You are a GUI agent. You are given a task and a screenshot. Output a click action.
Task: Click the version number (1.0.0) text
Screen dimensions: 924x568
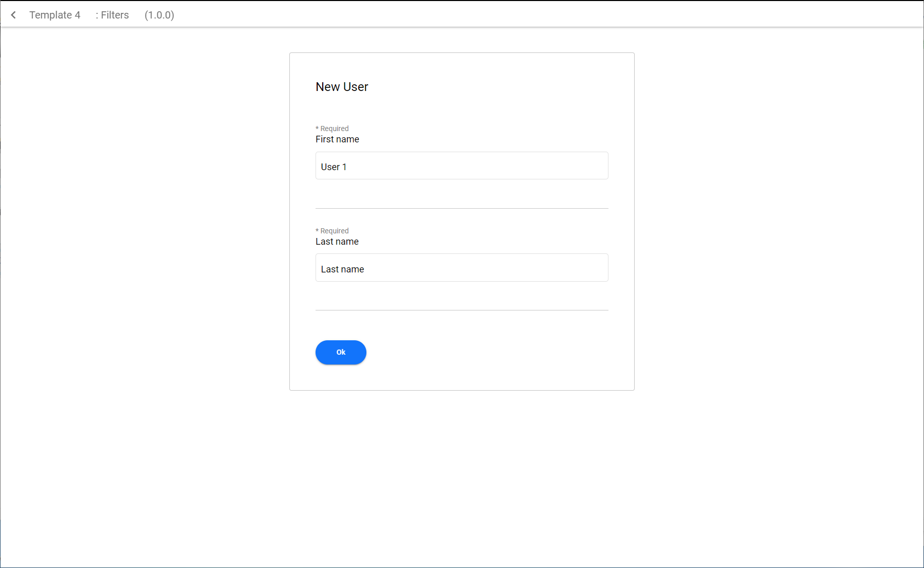[159, 15]
